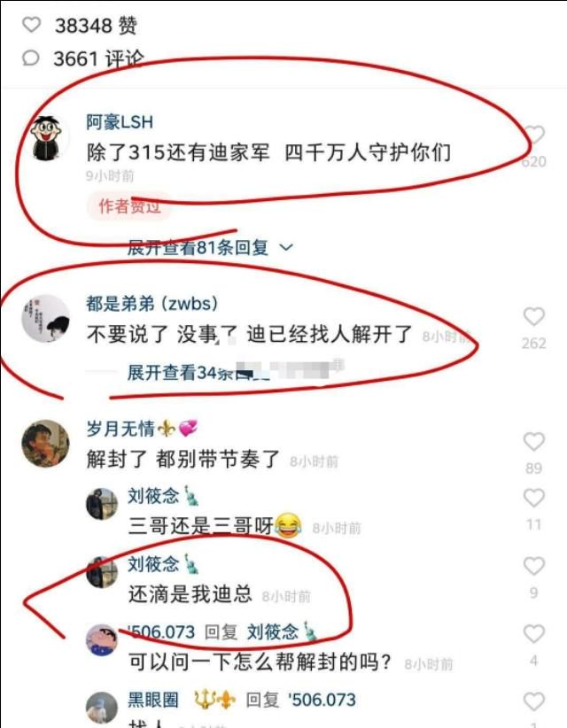Open 阿豪LSH's avatar profile

click(45, 138)
